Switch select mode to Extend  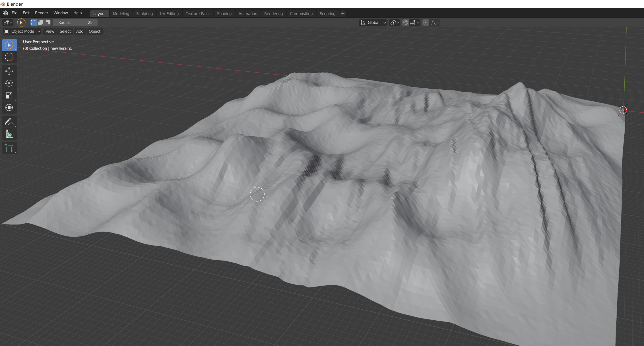click(41, 22)
